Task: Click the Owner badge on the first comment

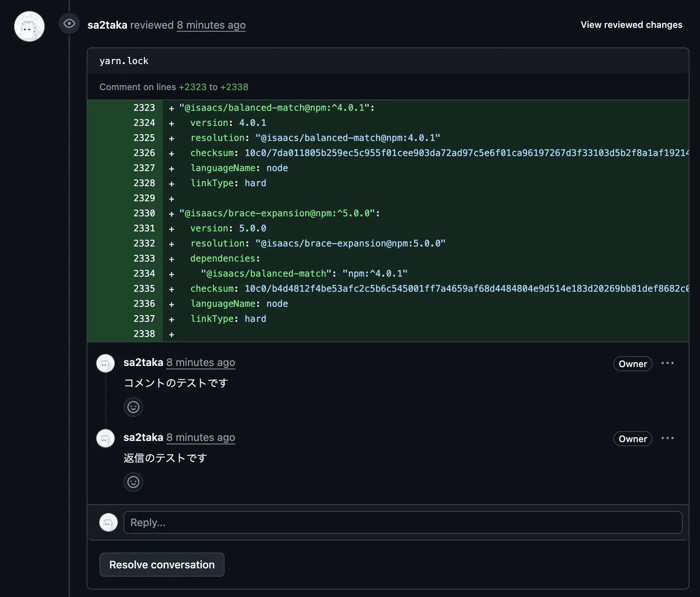Action: [633, 364]
